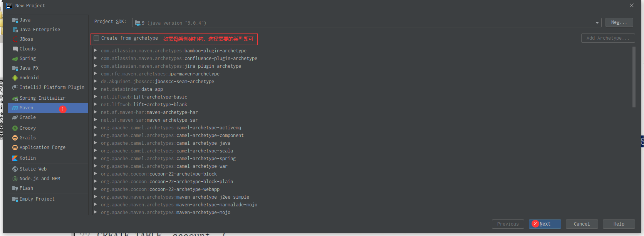Viewport: 644px width, 236px height.
Task: Click the Project SDK combo box field
Action: pyautogui.click(x=366, y=23)
